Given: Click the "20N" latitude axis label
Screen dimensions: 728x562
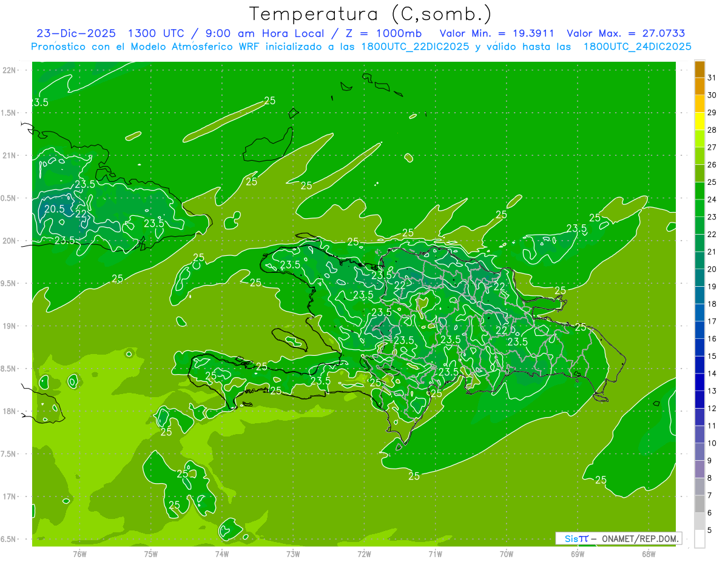Looking at the screenshot, I should click(x=9, y=241).
